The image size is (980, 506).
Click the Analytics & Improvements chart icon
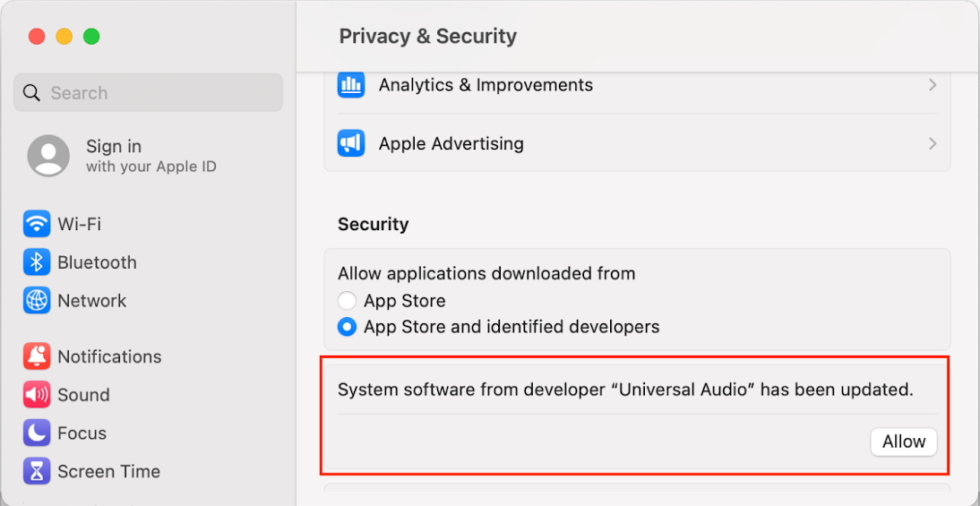click(x=351, y=85)
